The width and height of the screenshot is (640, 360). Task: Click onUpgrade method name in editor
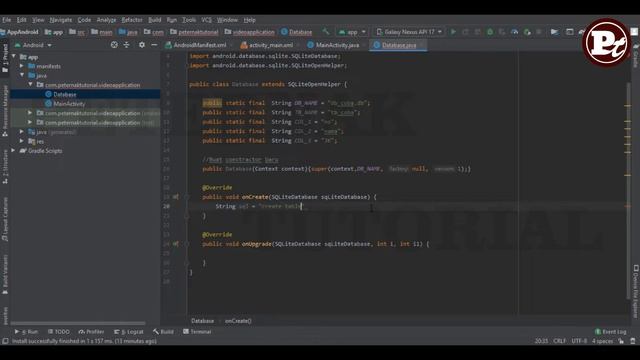click(257, 244)
